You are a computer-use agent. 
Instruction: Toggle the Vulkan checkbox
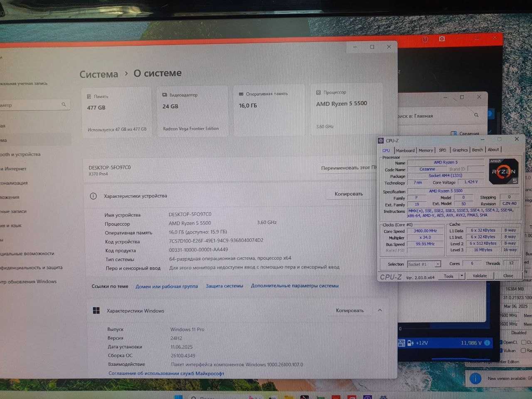point(501,350)
